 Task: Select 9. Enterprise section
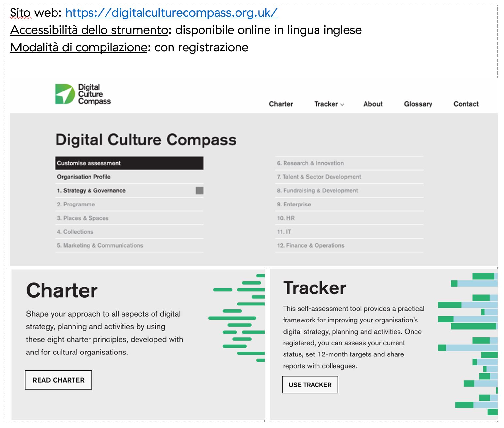coord(350,204)
